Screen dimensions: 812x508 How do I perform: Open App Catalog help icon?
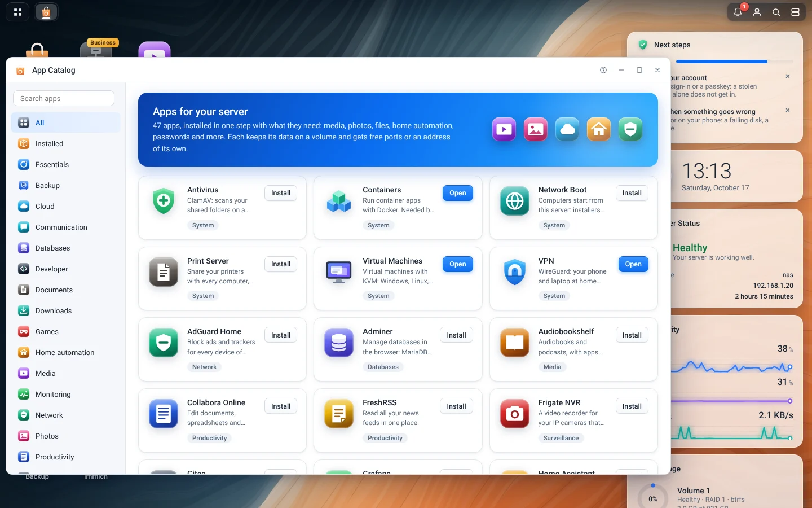coord(603,70)
